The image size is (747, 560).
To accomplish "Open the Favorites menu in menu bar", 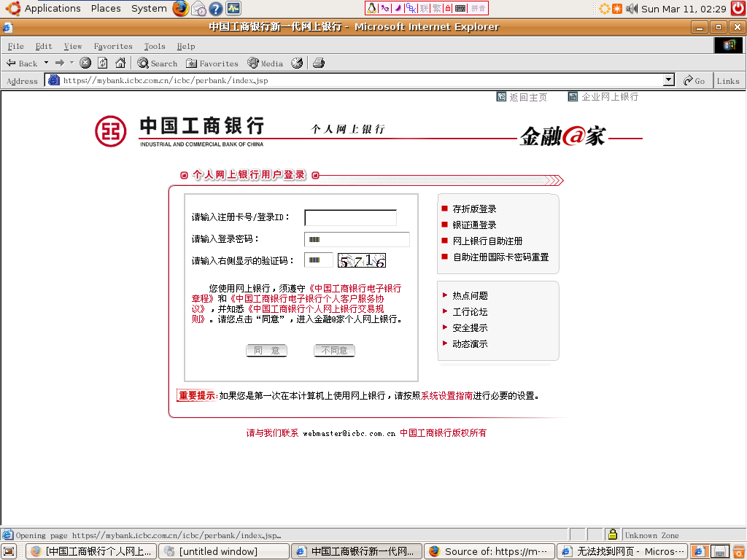I will 113,46.
